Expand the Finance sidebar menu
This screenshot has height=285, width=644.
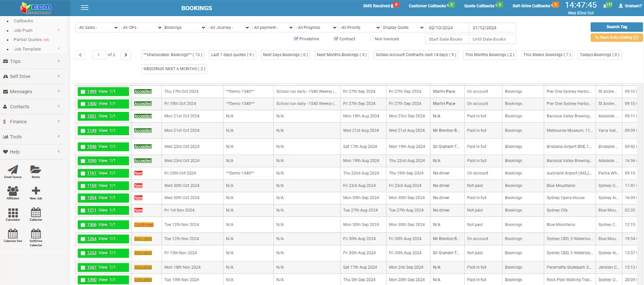32,122
